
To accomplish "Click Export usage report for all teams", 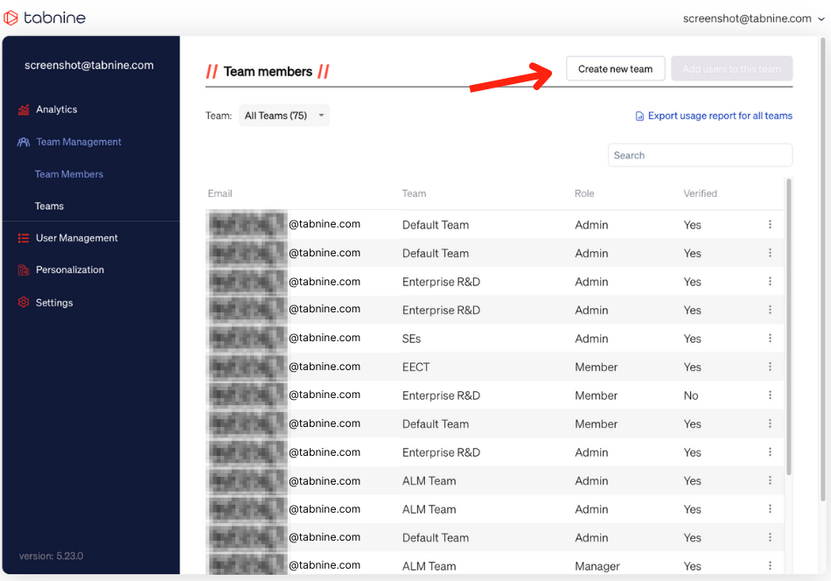I will (x=719, y=116).
